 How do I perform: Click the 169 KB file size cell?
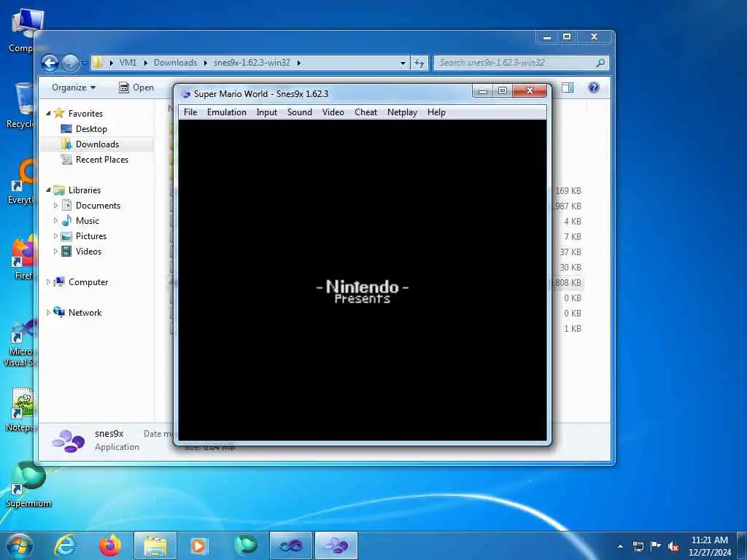(x=568, y=191)
